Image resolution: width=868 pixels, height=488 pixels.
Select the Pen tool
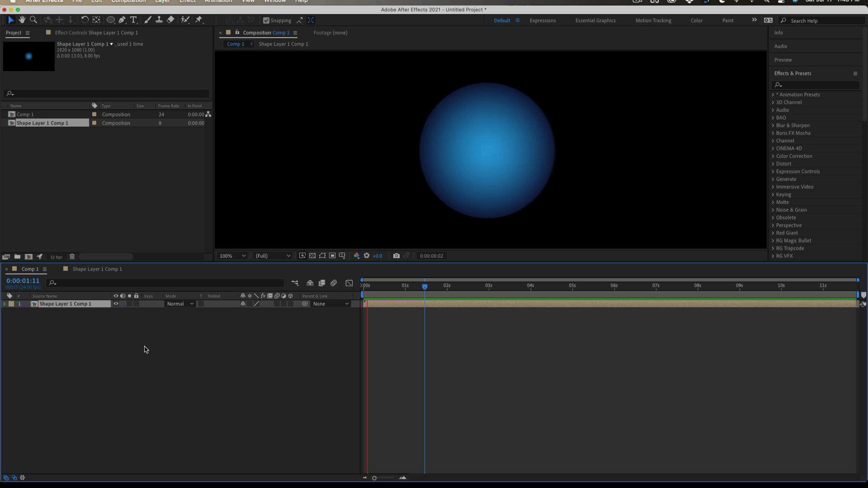[x=122, y=20]
